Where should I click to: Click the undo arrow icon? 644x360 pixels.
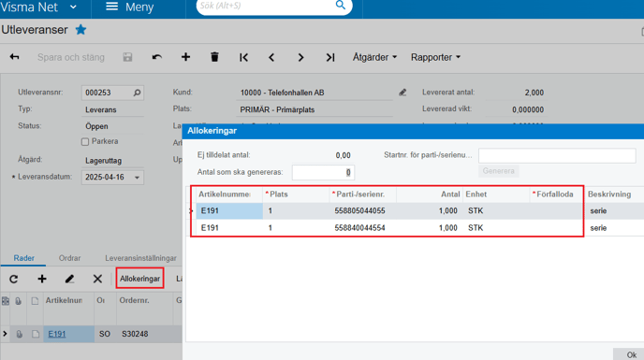157,57
